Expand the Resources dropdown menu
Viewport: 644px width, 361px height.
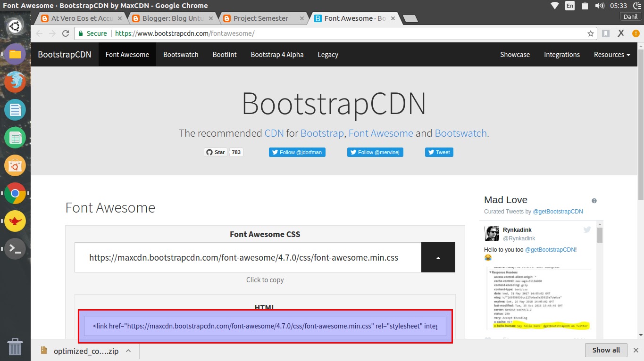coord(612,55)
